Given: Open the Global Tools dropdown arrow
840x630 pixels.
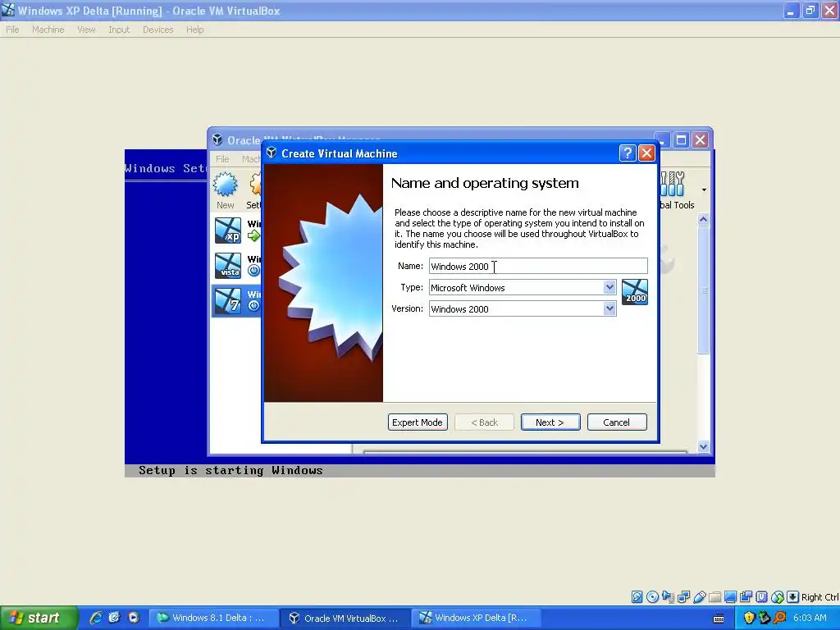Looking at the screenshot, I should tap(704, 189).
